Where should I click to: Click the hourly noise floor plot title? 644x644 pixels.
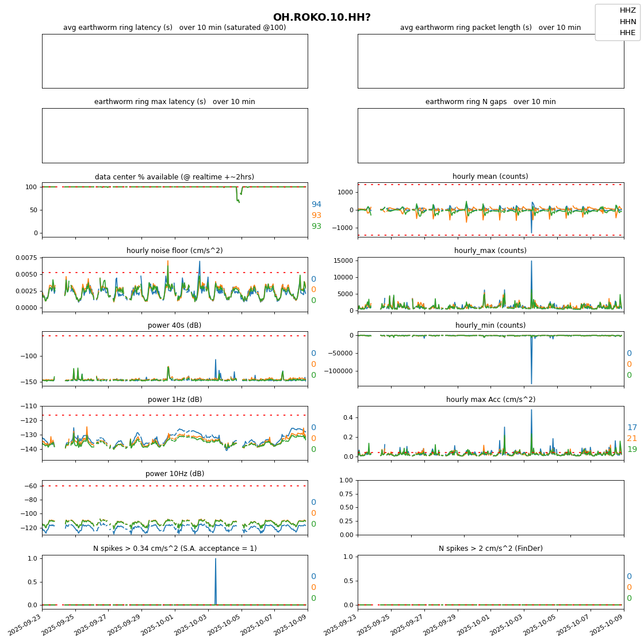click(174, 251)
